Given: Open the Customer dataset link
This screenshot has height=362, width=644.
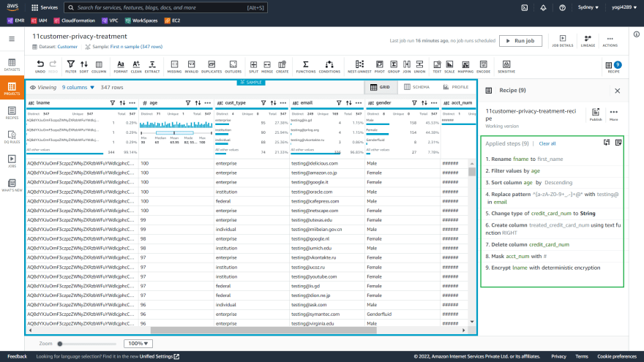Looking at the screenshot, I should (67, 47).
